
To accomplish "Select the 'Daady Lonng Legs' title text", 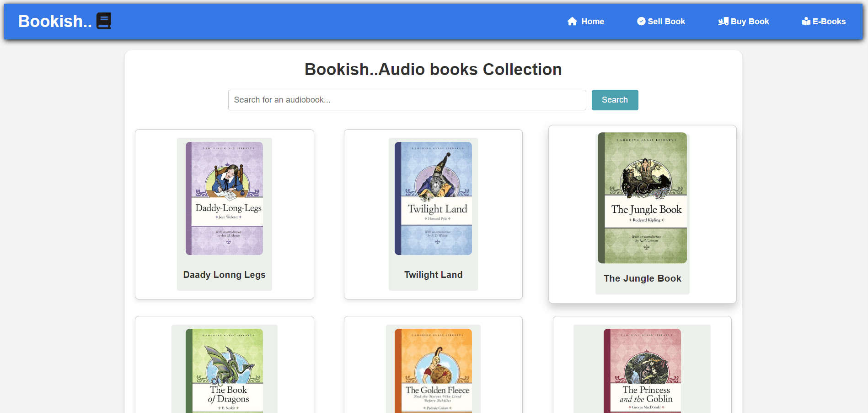I will coord(224,275).
